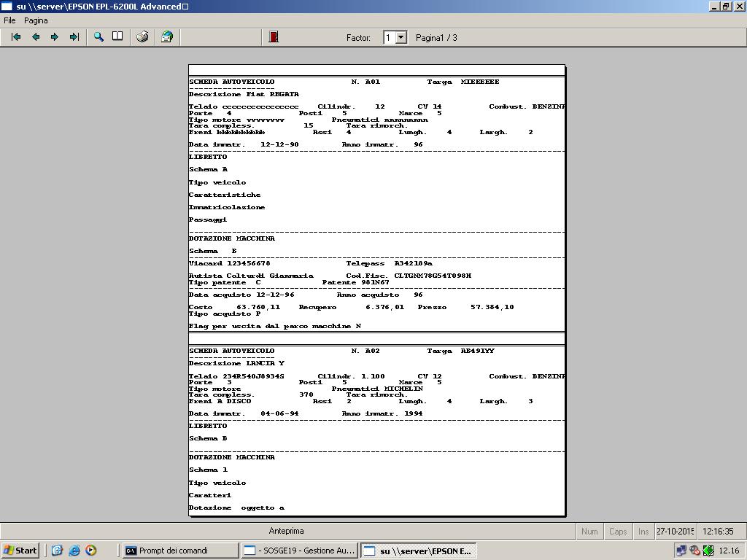
Task: Click the Targa AB491YY text
Action: 461,351
